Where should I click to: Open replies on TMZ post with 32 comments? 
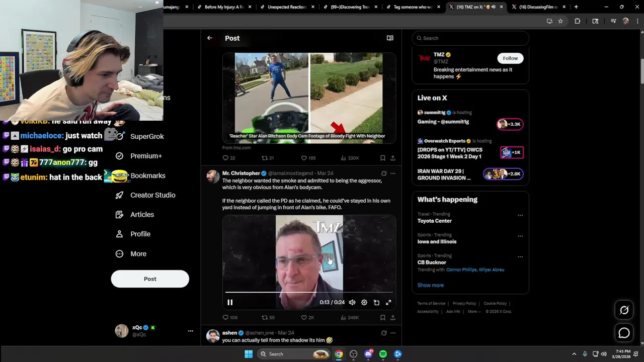[x=229, y=158]
